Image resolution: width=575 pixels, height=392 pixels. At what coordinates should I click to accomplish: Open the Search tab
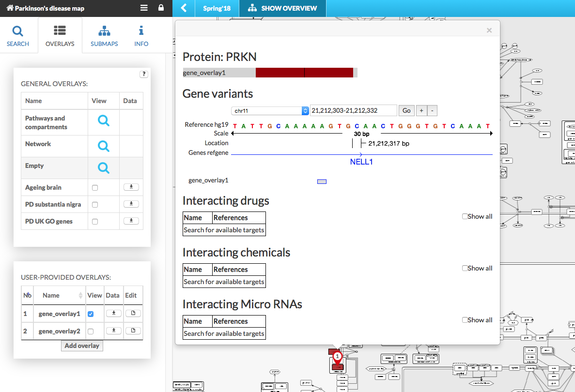point(18,36)
